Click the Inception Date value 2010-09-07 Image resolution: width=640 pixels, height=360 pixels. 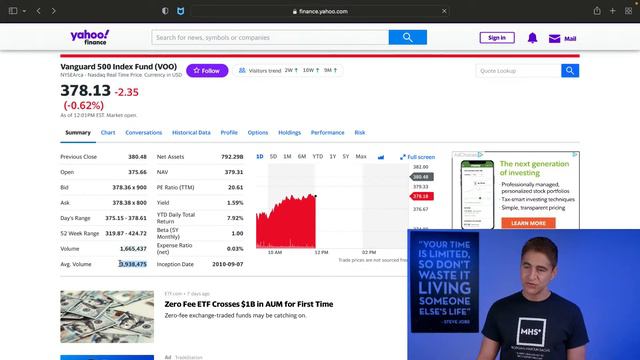coord(227,264)
